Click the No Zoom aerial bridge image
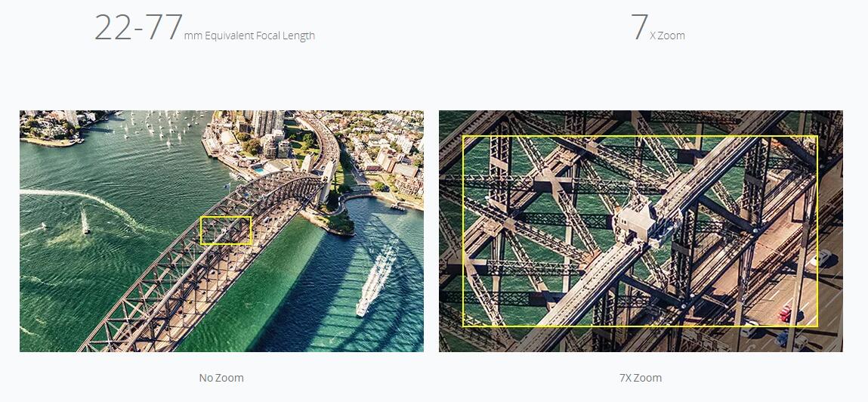 click(x=221, y=231)
